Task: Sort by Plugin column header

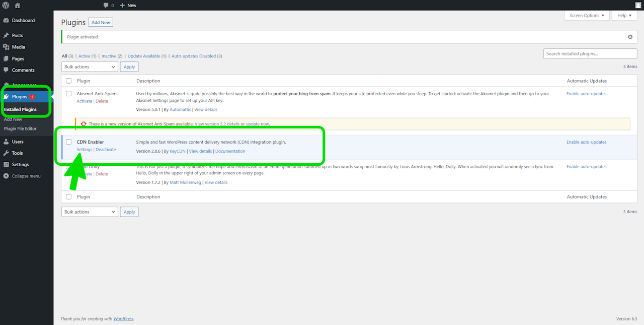Action: [84, 81]
